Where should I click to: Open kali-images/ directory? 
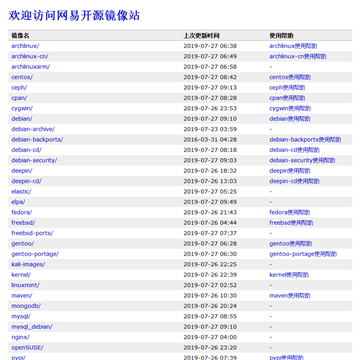click(28, 264)
